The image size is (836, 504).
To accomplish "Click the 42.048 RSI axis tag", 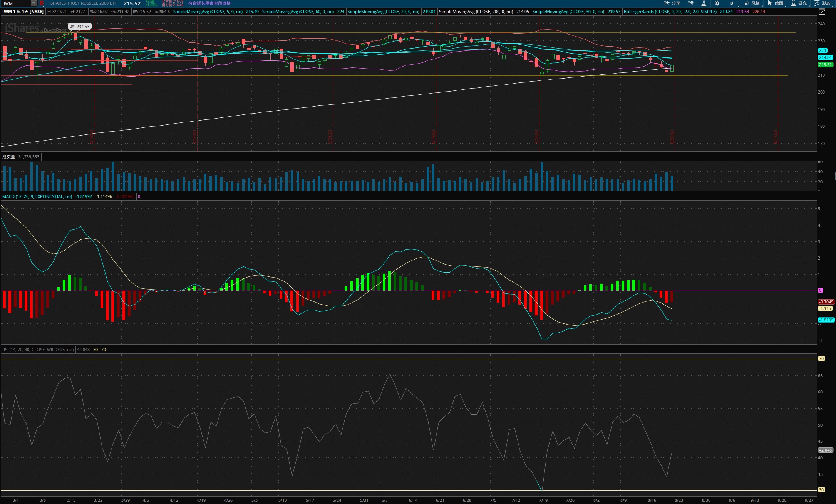I will [x=826, y=450].
